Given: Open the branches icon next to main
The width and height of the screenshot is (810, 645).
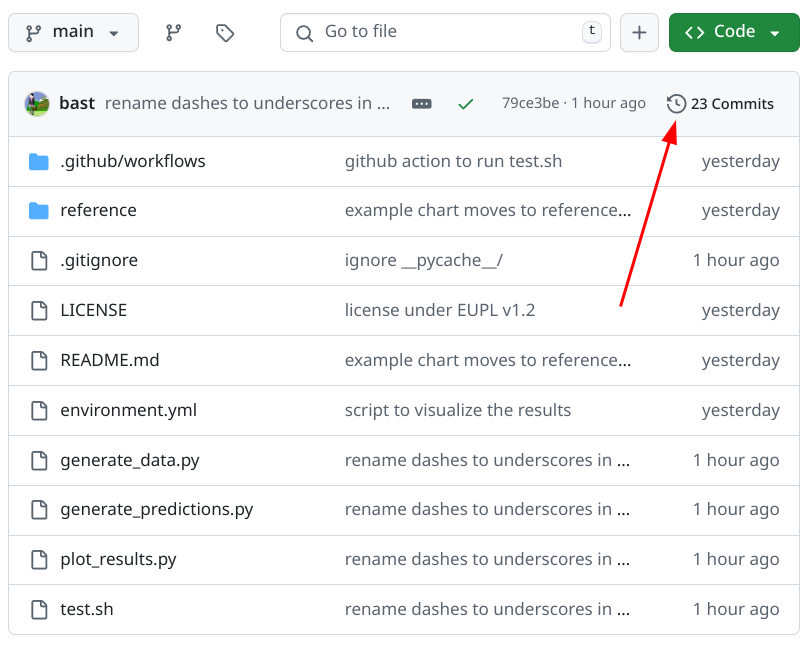Looking at the screenshot, I should 174,33.
